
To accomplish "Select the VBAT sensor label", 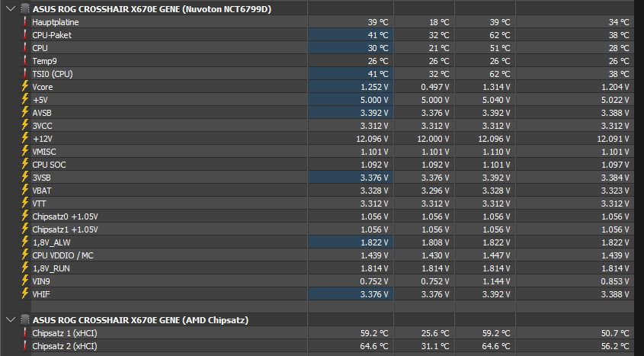I will [x=42, y=191].
